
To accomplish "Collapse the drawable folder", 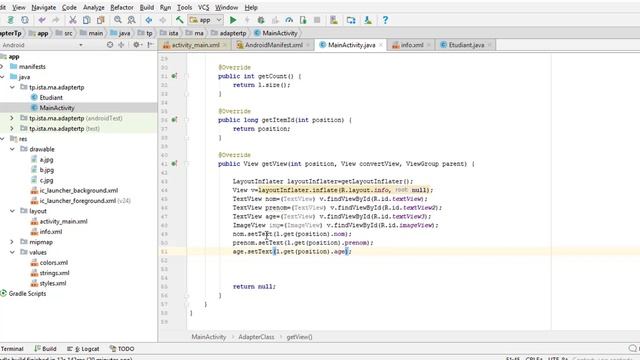I will click(12, 149).
